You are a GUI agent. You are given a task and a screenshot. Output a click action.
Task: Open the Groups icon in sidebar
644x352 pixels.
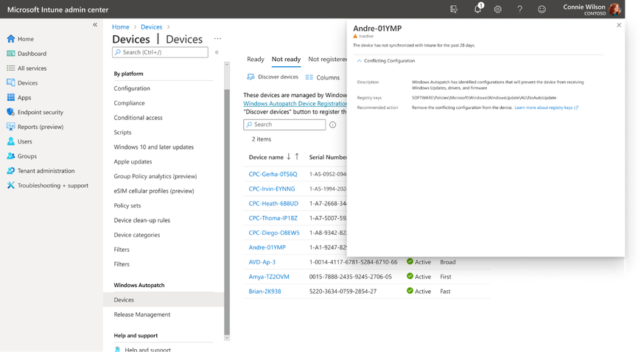coord(10,156)
